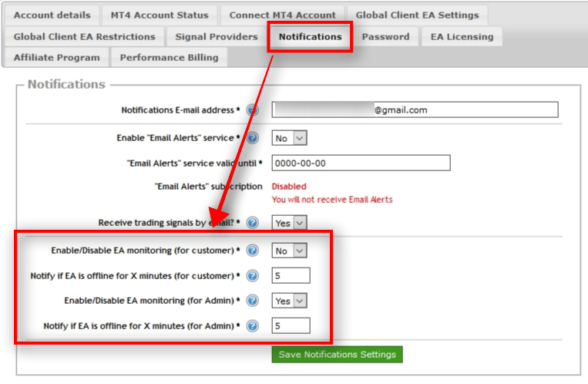Go to the Signal Providers tab

pos(217,36)
